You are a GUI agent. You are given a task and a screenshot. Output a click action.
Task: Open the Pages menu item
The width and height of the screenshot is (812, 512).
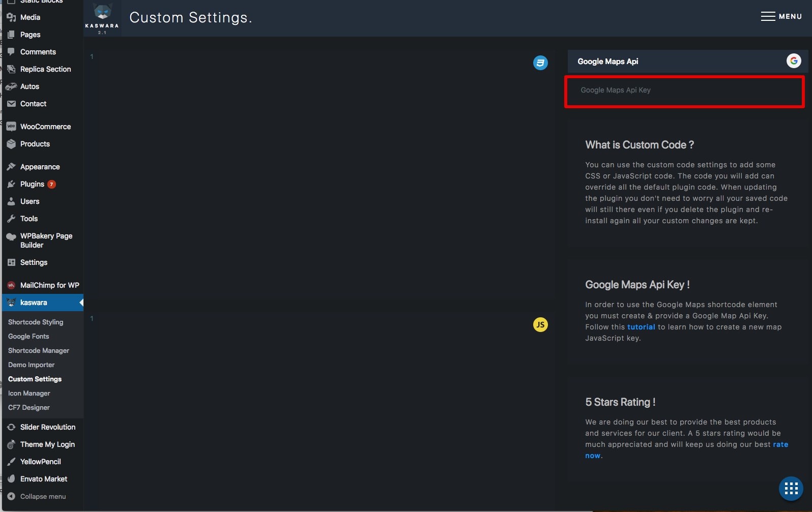tap(43, 35)
